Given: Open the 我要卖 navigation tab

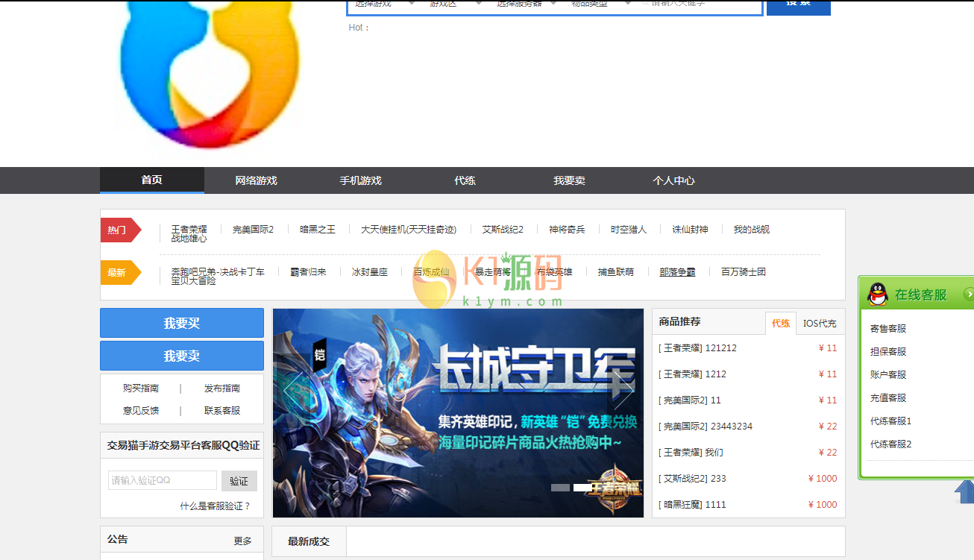Looking at the screenshot, I should pos(569,180).
